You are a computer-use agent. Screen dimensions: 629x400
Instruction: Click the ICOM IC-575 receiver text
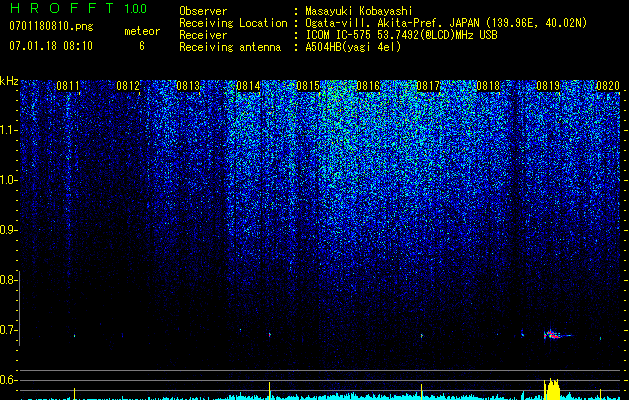(401, 35)
